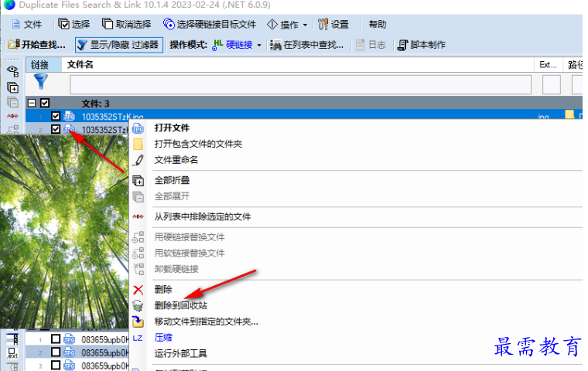Click JPG icon of 083659upb0K row 3

70,366
